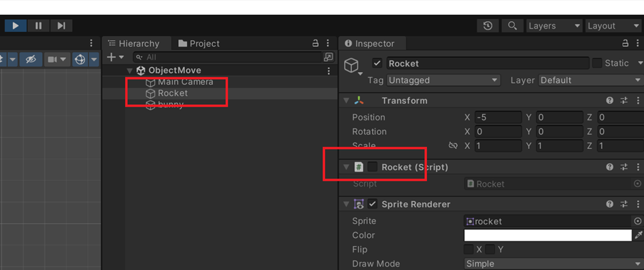Image resolution: width=644 pixels, height=270 pixels.
Task: Expand the Draw Mode dropdown set to Simple
Action: click(554, 264)
